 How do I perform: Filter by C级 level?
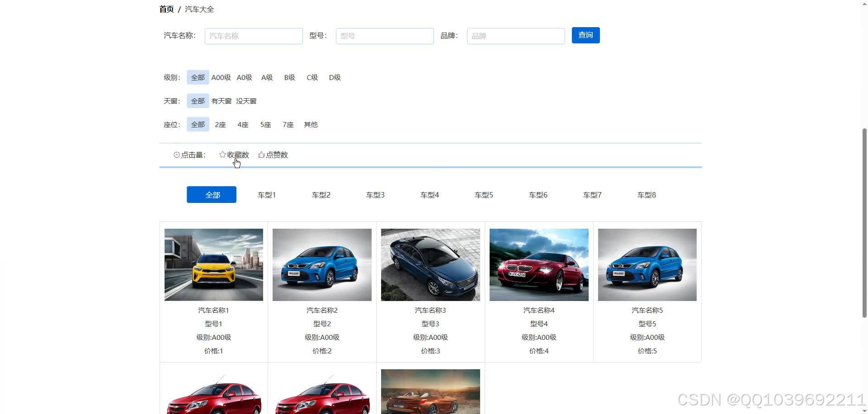click(x=312, y=77)
